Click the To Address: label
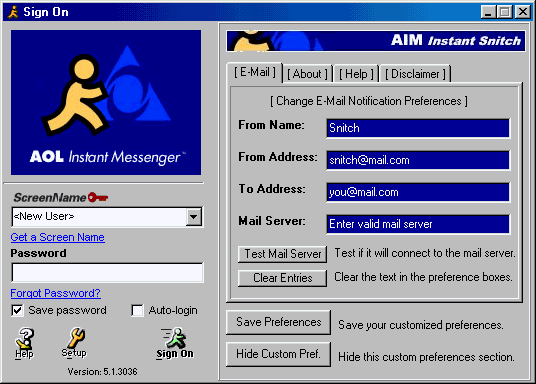Image resolution: width=536 pixels, height=384 pixels. 272,189
